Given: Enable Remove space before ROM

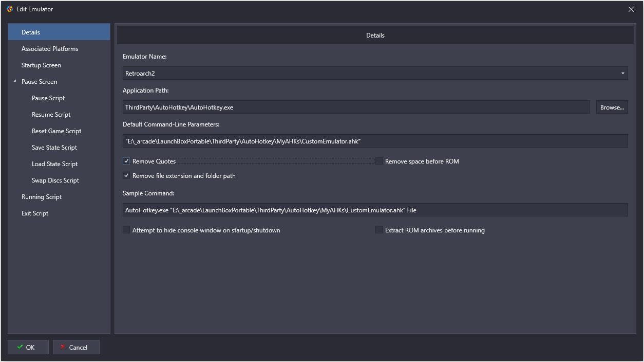Looking at the screenshot, I should point(379,161).
